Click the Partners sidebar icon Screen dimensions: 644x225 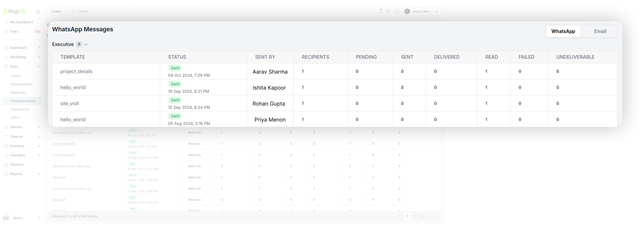click(6, 165)
